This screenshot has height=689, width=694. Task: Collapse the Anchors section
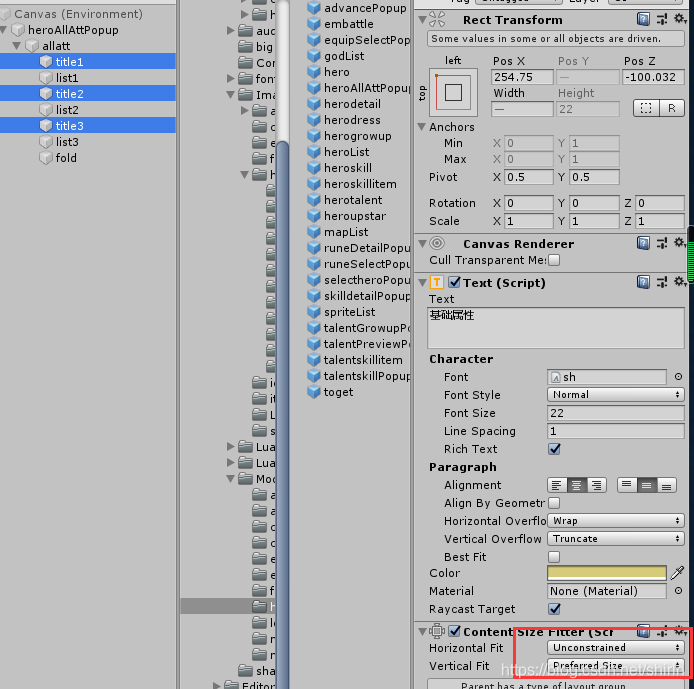click(422, 127)
